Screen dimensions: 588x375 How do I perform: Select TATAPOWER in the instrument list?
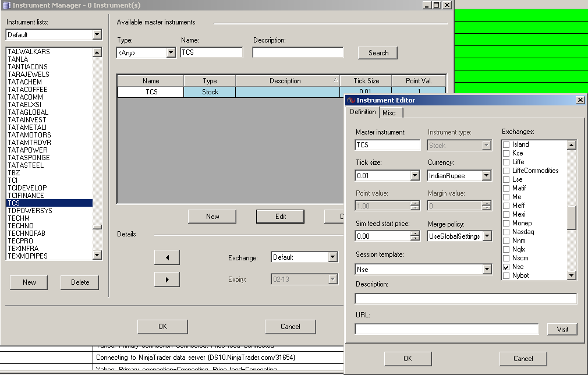tap(49, 150)
